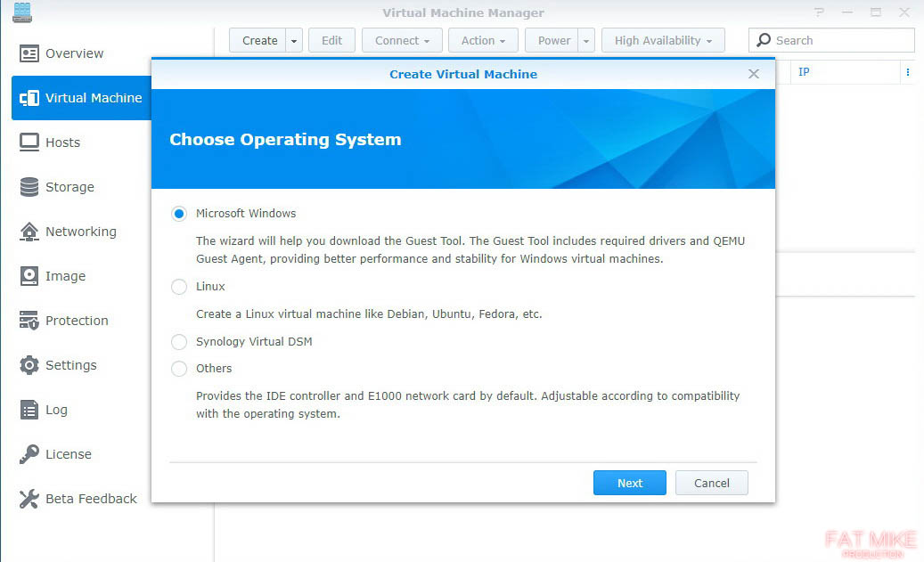Viewport: 924px width, 562px height.
Task: Open the column options three-dot menu
Action: [907, 72]
